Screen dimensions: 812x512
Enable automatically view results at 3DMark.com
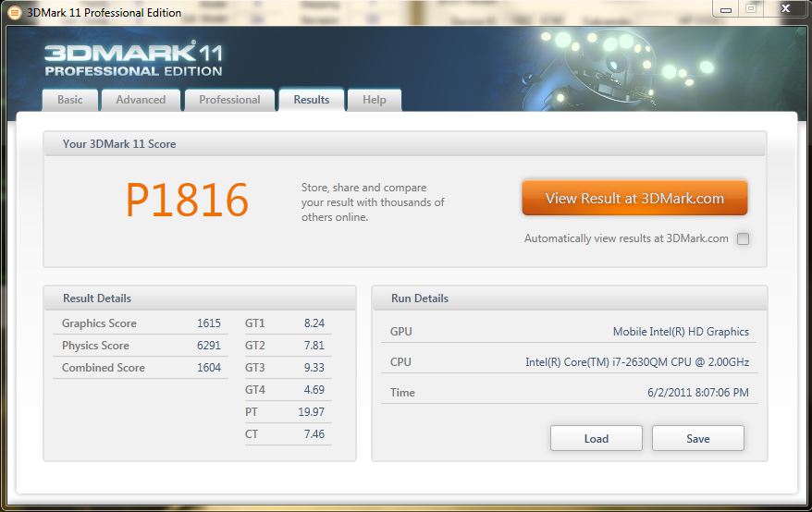point(744,238)
